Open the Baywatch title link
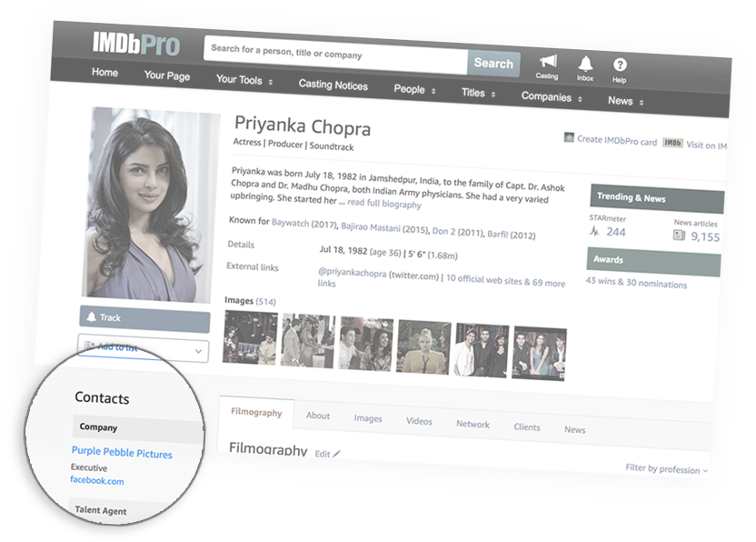Image resolution: width=756 pixels, height=542 pixels. pyautogui.click(x=290, y=223)
